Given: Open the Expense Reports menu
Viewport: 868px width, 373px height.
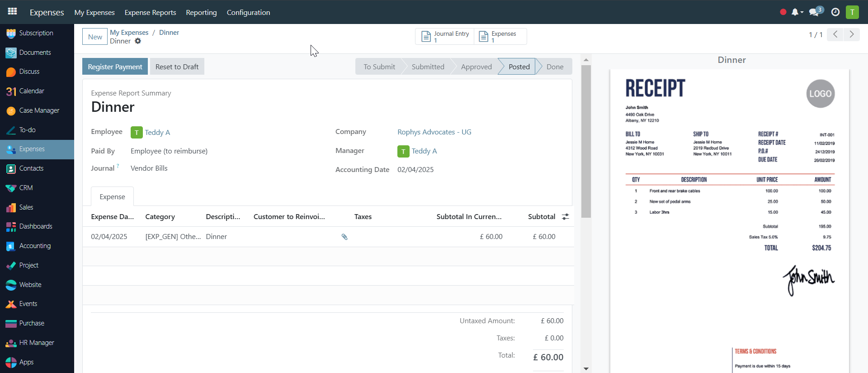Looking at the screenshot, I should 151,12.
